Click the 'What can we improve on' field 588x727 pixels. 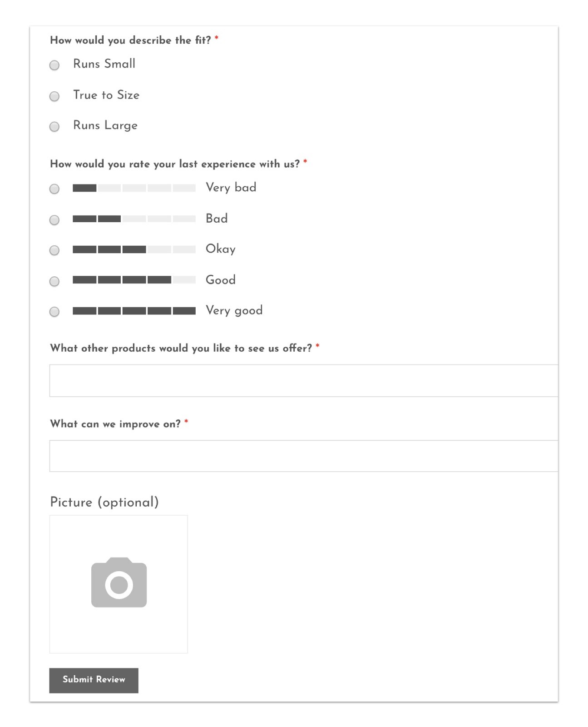coord(303,456)
